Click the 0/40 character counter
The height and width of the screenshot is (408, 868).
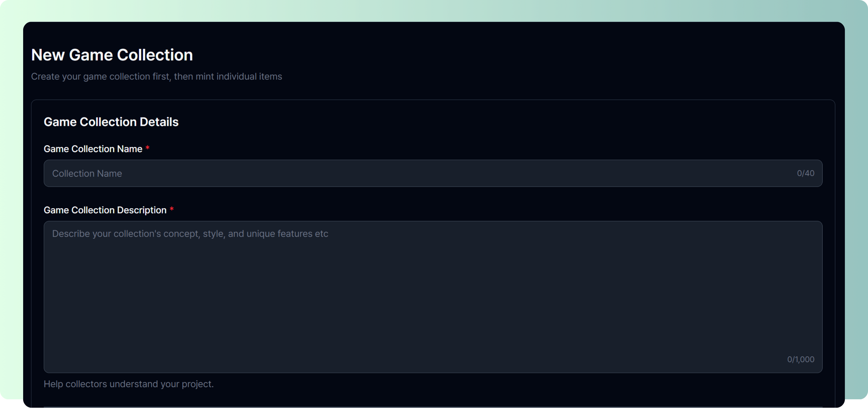(805, 173)
